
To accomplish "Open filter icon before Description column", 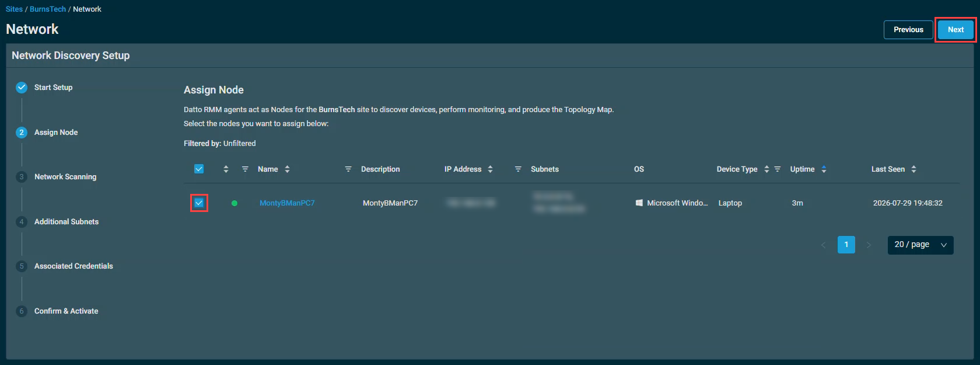I will 348,169.
